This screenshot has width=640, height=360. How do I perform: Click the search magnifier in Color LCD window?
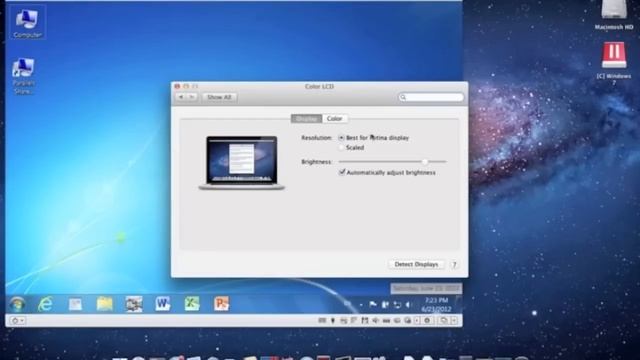403,97
